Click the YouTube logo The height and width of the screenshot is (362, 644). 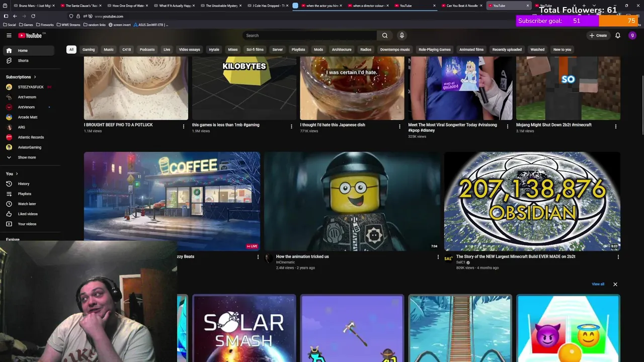(30, 35)
